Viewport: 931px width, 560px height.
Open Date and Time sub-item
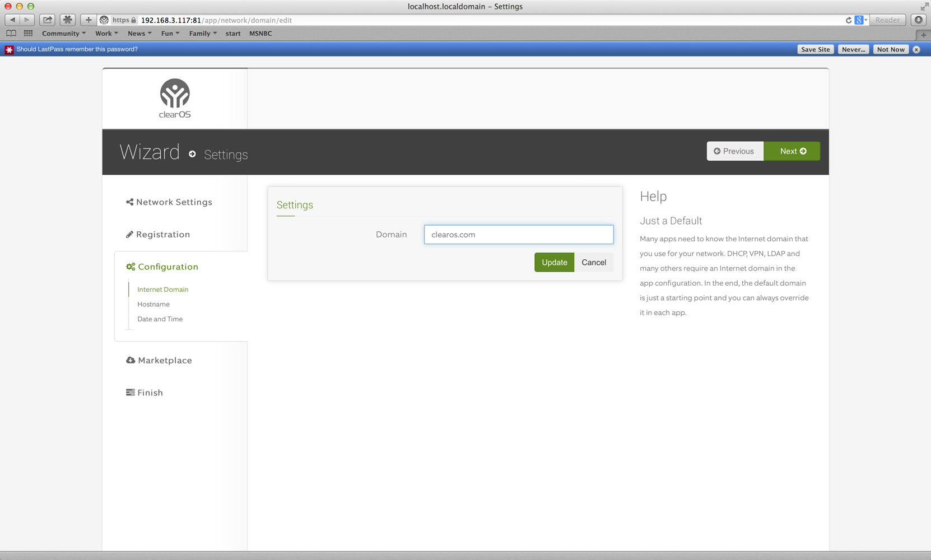click(160, 319)
